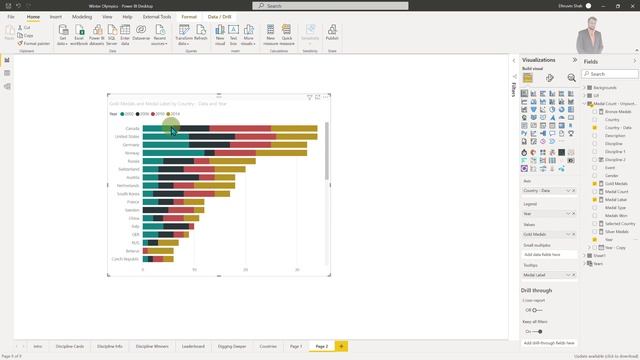The width and height of the screenshot is (640, 360).
Task: Switch to the Discipline Cards page tab
Action: click(x=70, y=346)
